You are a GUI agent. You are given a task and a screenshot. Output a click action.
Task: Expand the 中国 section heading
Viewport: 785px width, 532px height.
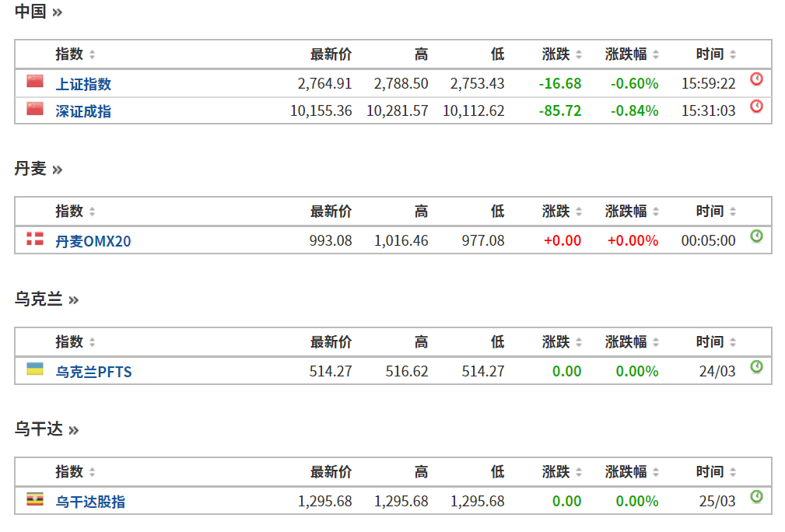(38, 12)
